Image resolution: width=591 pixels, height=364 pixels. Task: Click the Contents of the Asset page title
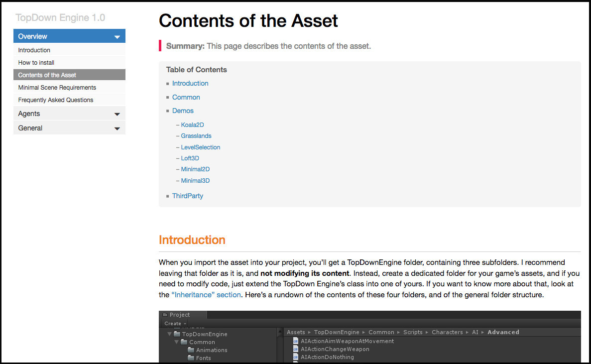[x=248, y=21]
